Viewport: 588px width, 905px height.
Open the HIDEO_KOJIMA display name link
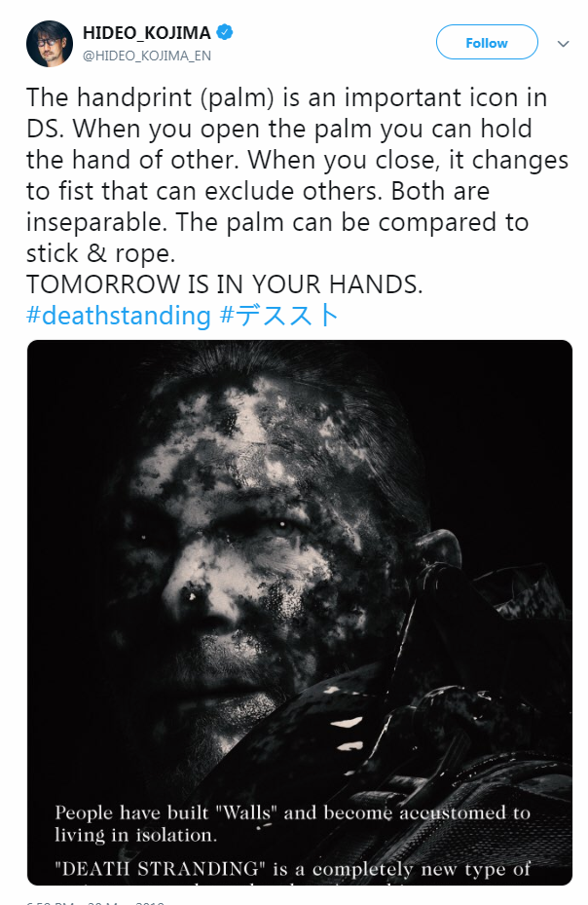(x=147, y=33)
